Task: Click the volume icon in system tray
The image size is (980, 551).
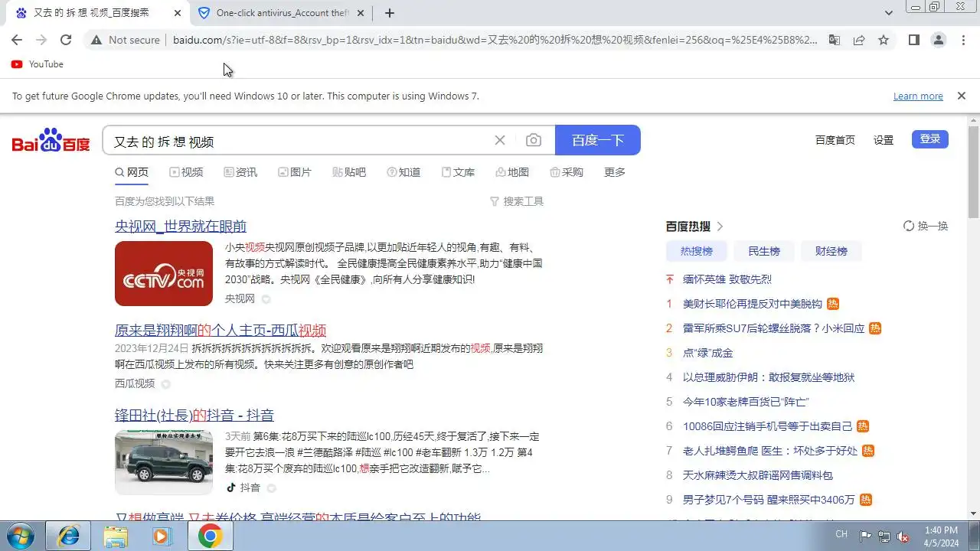Action: (903, 536)
